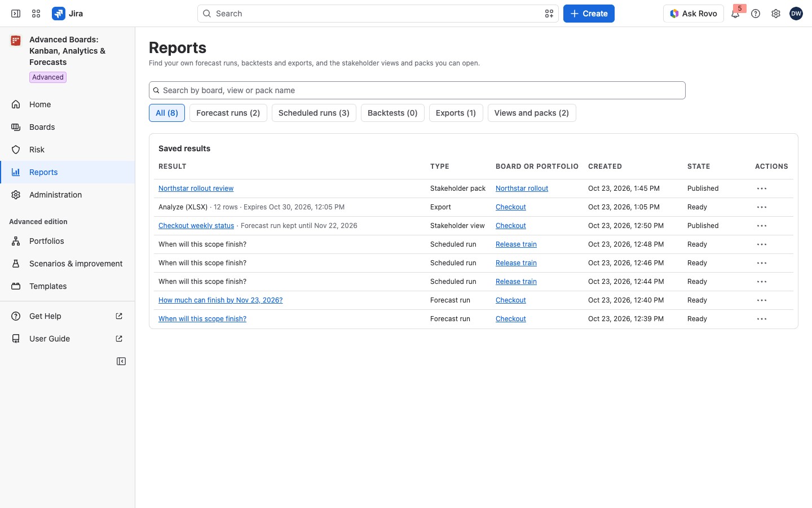Open the DW profile avatar
The width and height of the screenshot is (812, 508).
tap(796, 14)
